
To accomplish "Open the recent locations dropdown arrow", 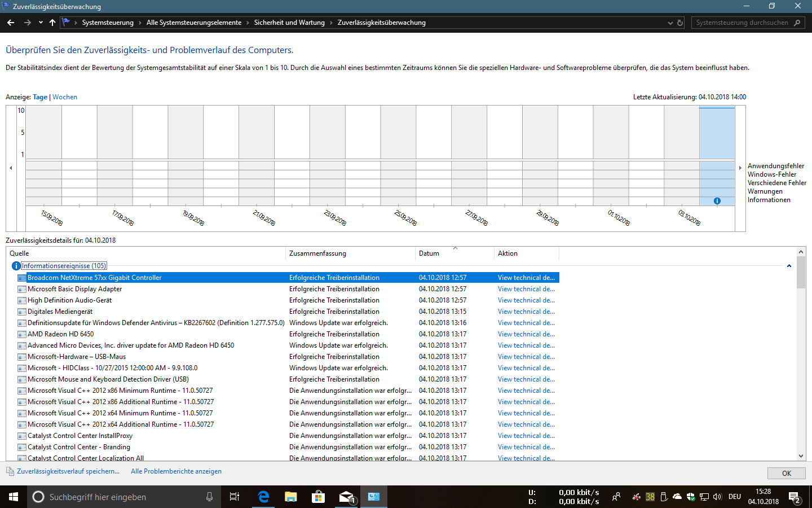I will point(41,23).
